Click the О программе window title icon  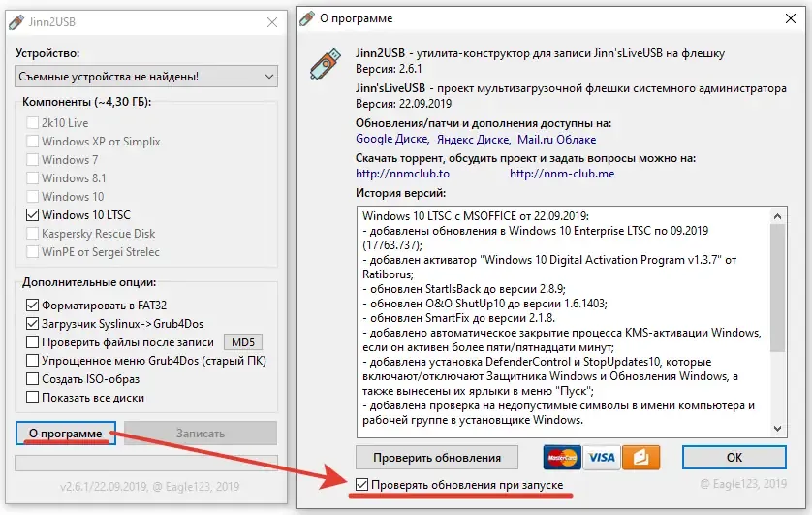point(307,18)
